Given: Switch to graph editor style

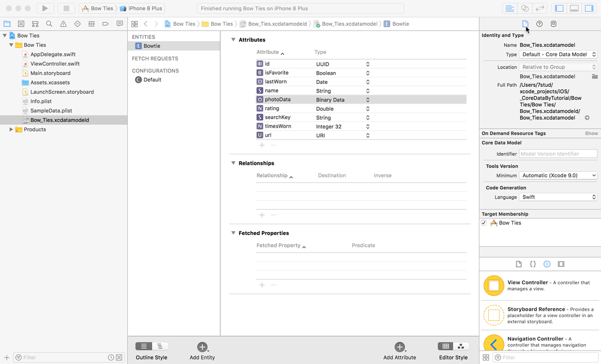Looking at the screenshot, I should [461, 346].
